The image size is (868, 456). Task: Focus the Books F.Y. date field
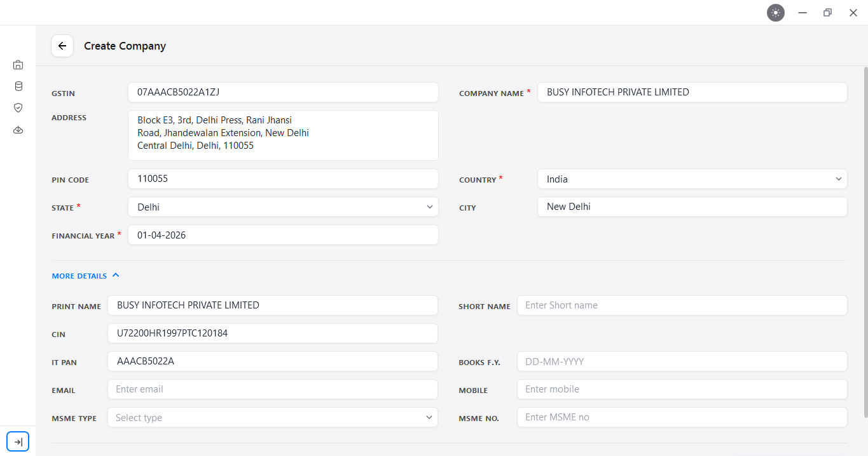click(682, 361)
